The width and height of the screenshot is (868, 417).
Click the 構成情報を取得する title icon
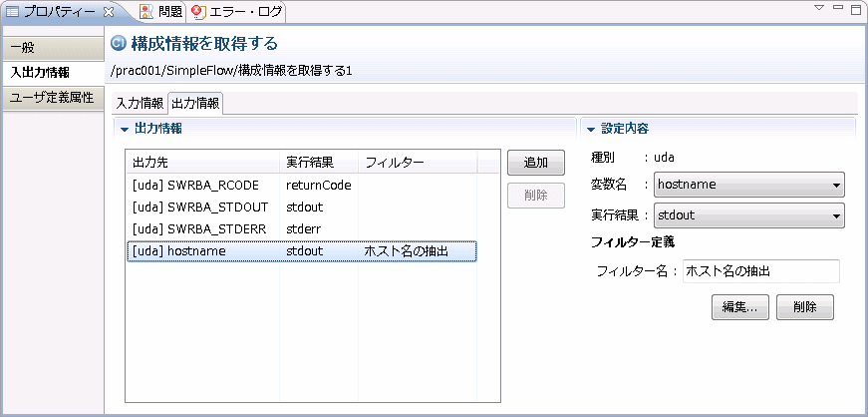coord(118,43)
